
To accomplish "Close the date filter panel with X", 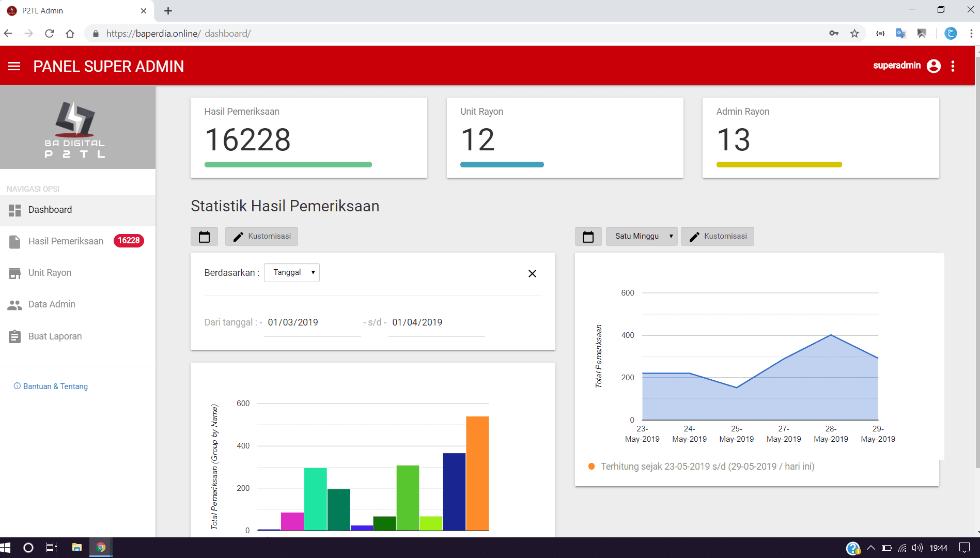I will point(532,274).
